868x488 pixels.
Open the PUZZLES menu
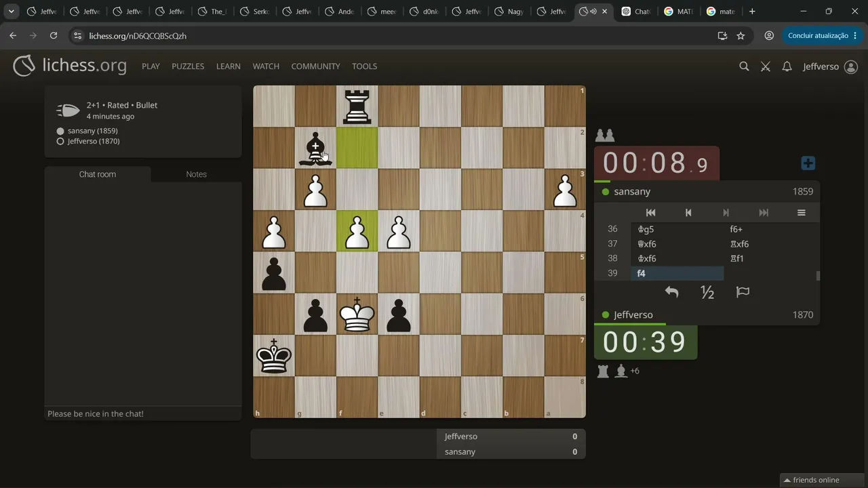(188, 66)
